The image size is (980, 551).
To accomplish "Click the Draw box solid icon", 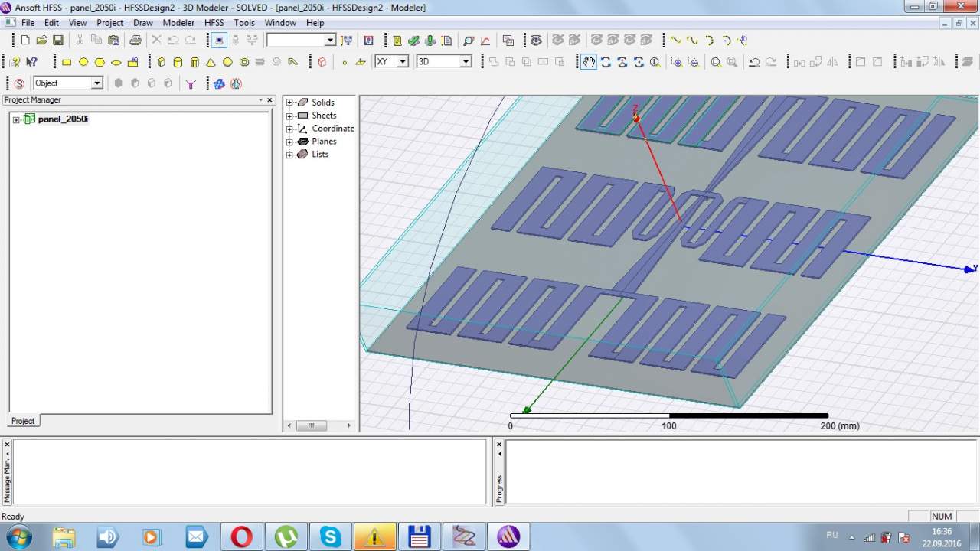I will click(x=161, y=62).
